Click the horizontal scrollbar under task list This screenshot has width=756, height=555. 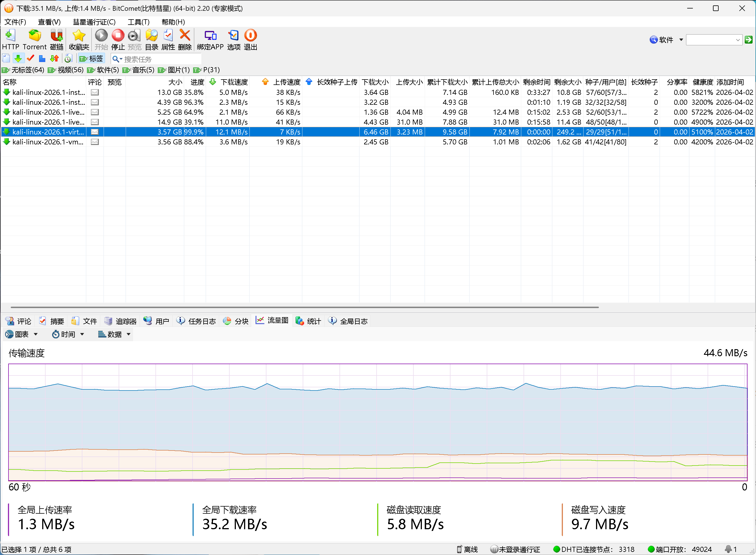coord(304,307)
